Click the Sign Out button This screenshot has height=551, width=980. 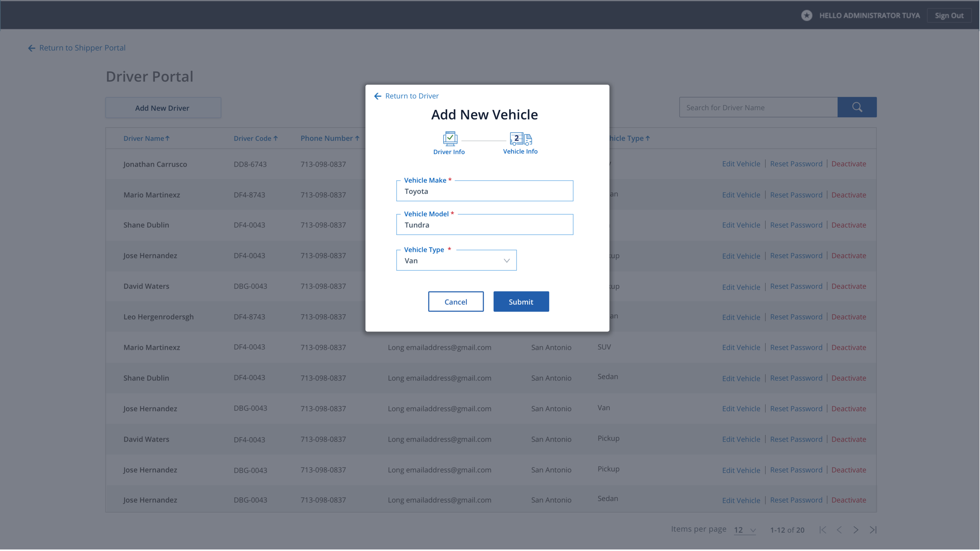coord(949,16)
